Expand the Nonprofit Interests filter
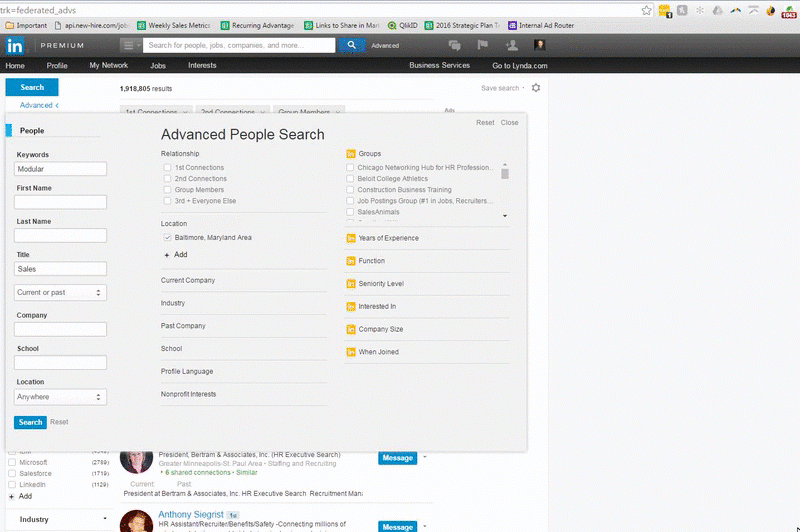 188,394
